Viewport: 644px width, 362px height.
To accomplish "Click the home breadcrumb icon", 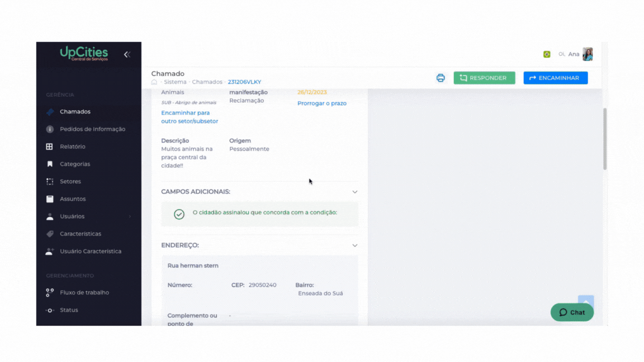I will [x=154, y=82].
